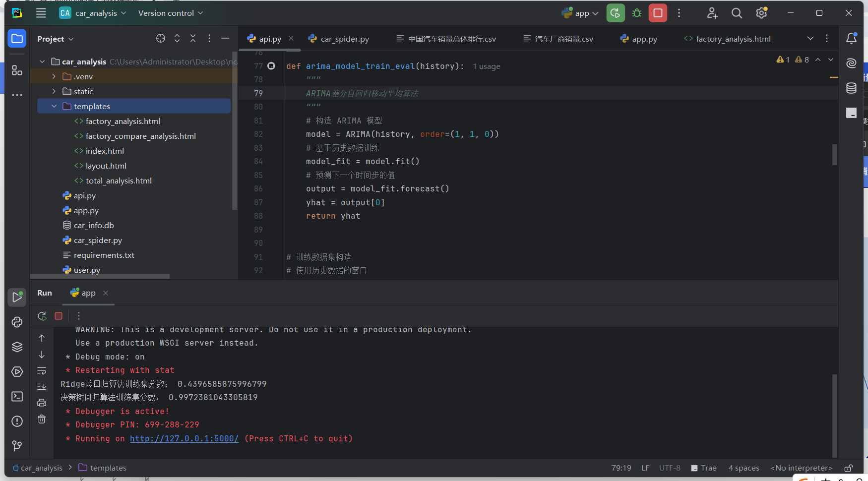Close the app run tab

pyautogui.click(x=106, y=293)
